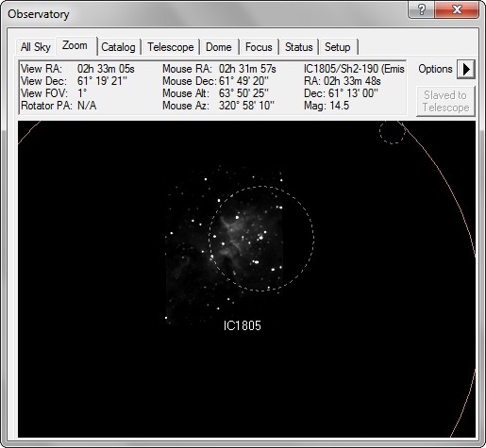Open the Catalog tab
The image size is (486, 448).
[118, 47]
